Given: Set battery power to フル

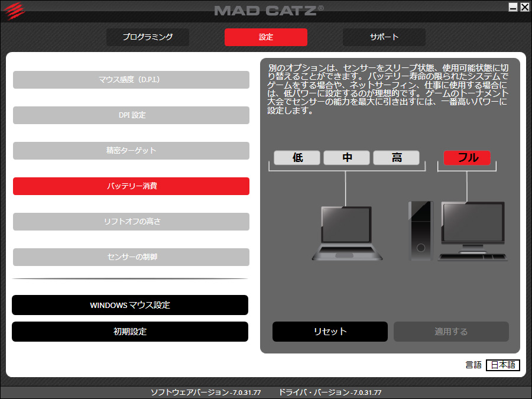Looking at the screenshot, I should [467, 158].
